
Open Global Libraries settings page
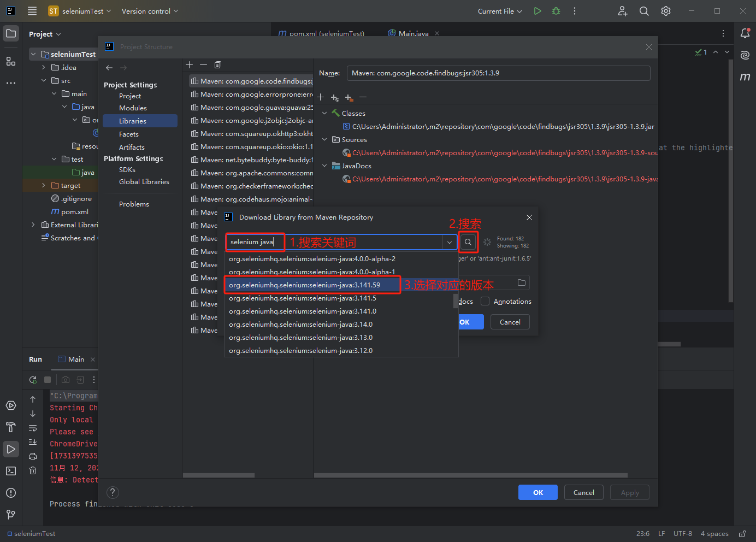[144, 182]
